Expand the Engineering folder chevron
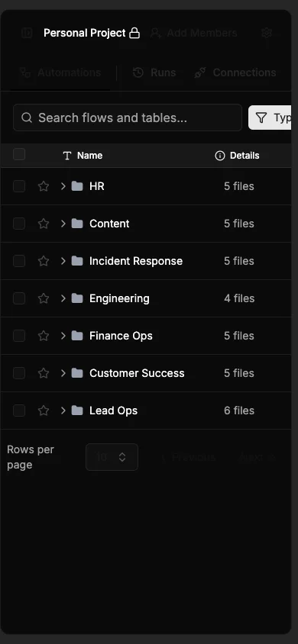 click(x=63, y=298)
